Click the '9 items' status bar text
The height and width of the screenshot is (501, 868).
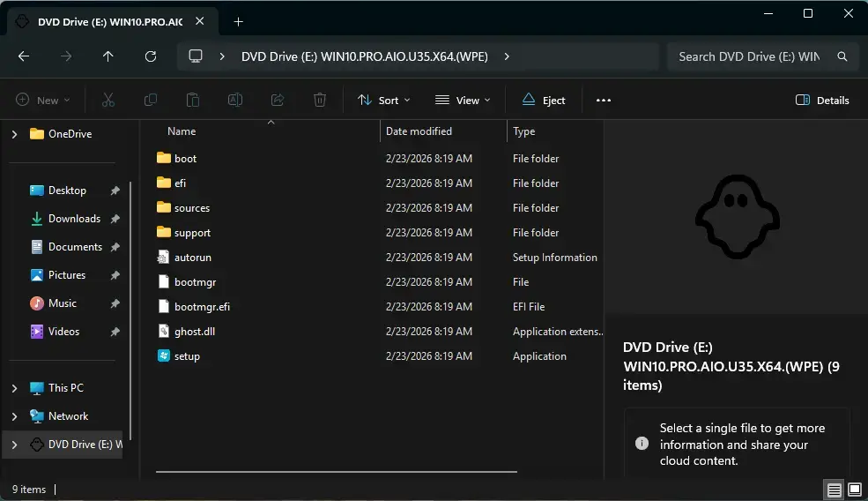[29, 490]
